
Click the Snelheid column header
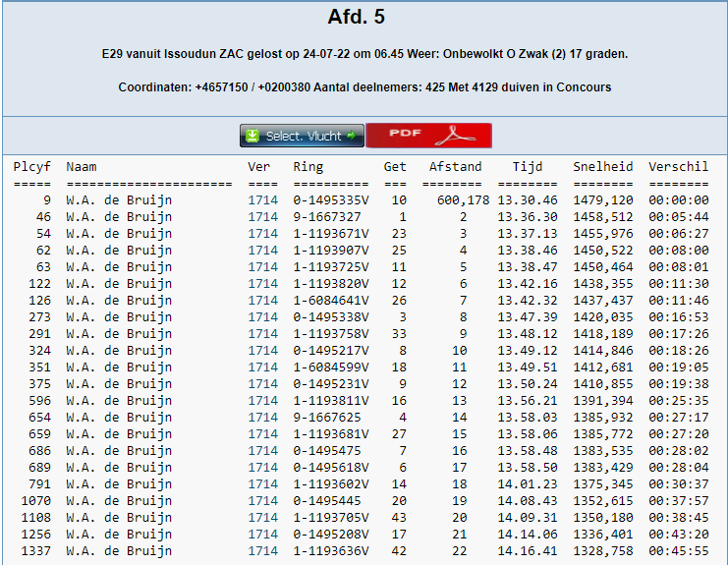(603, 167)
